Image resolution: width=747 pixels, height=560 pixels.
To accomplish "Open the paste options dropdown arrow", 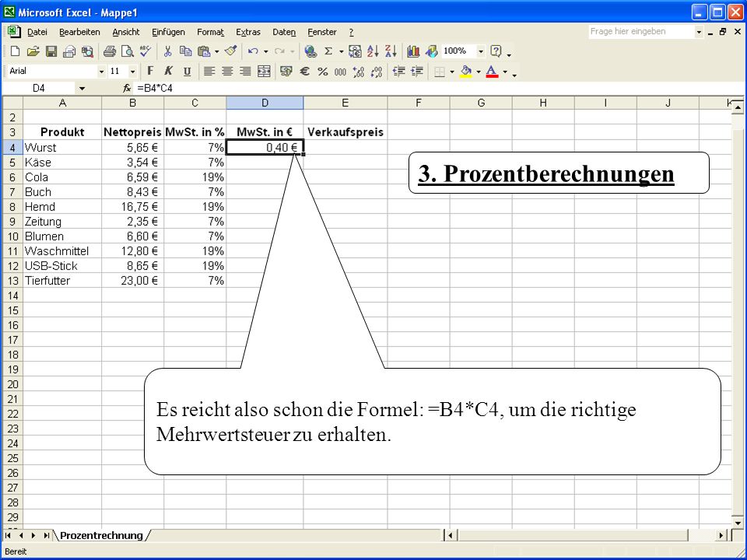I will pos(217,51).
